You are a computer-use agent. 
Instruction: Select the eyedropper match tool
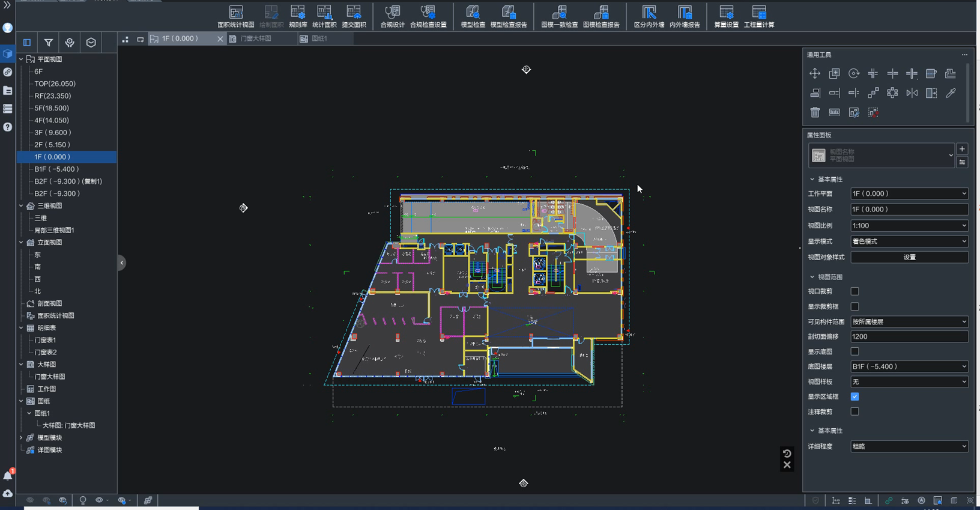click(x=951, y=93)
